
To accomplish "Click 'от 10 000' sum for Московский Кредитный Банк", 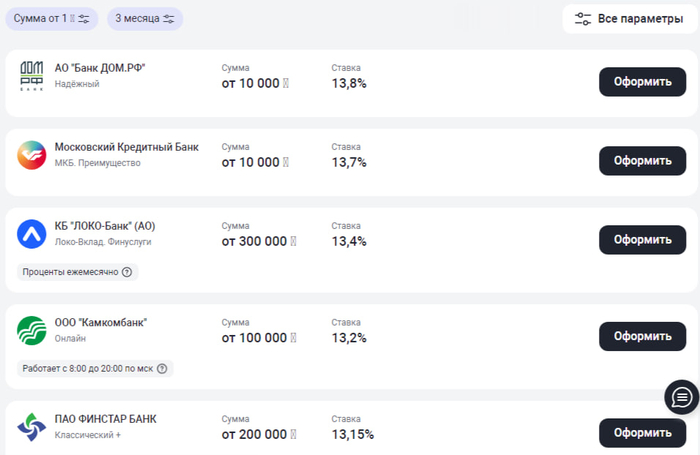I will 255,163.
